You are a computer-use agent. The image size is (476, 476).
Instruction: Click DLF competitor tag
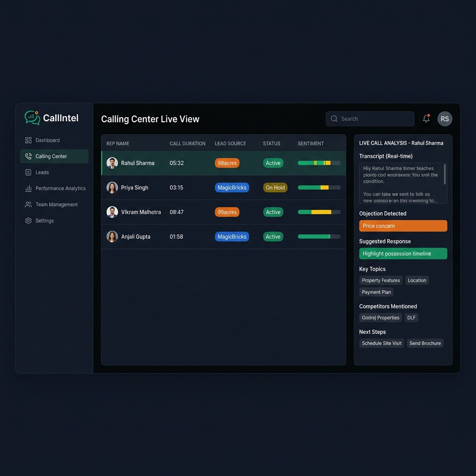tap(411, 317)
